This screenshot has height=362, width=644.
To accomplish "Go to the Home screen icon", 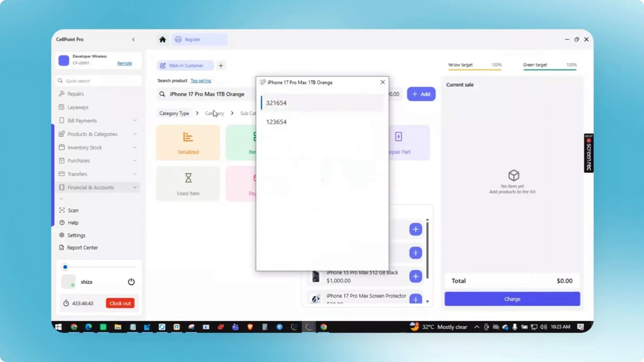I will tap(163, 39).
